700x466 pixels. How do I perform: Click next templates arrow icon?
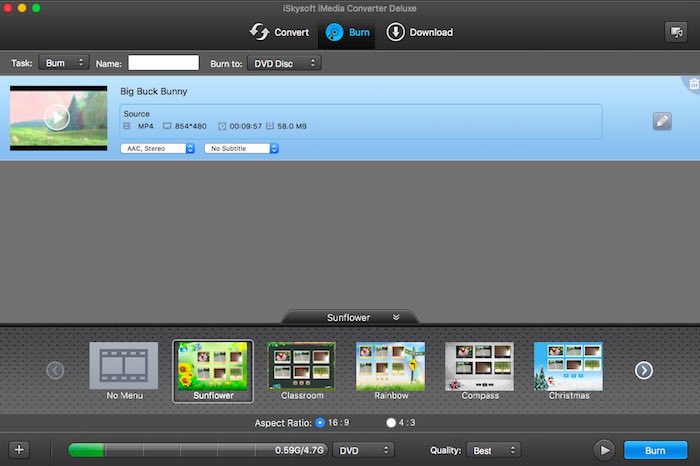coord(644,370)
